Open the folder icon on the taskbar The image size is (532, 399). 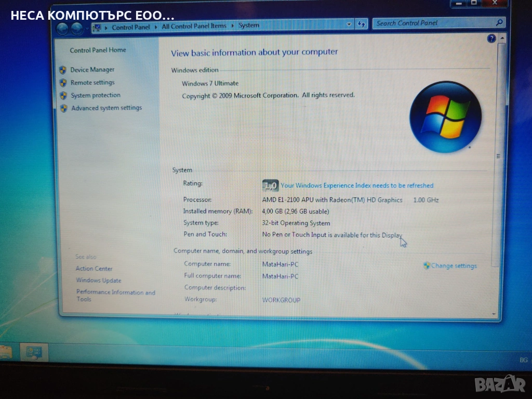[x=5, y=352]
